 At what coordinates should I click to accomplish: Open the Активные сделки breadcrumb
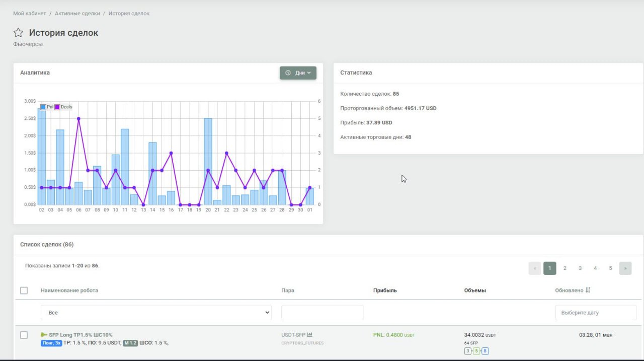pos(77,13)
